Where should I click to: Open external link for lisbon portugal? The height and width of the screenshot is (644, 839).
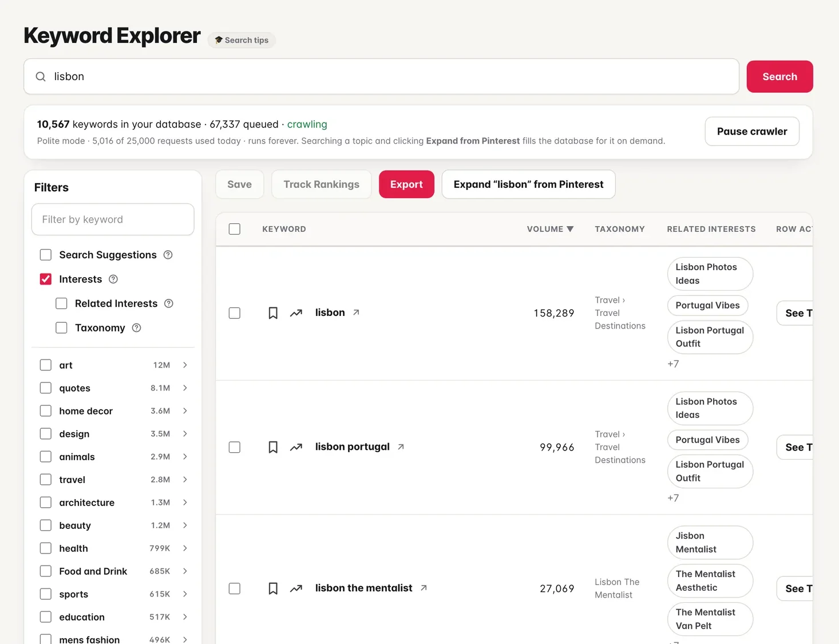(401, 447)
